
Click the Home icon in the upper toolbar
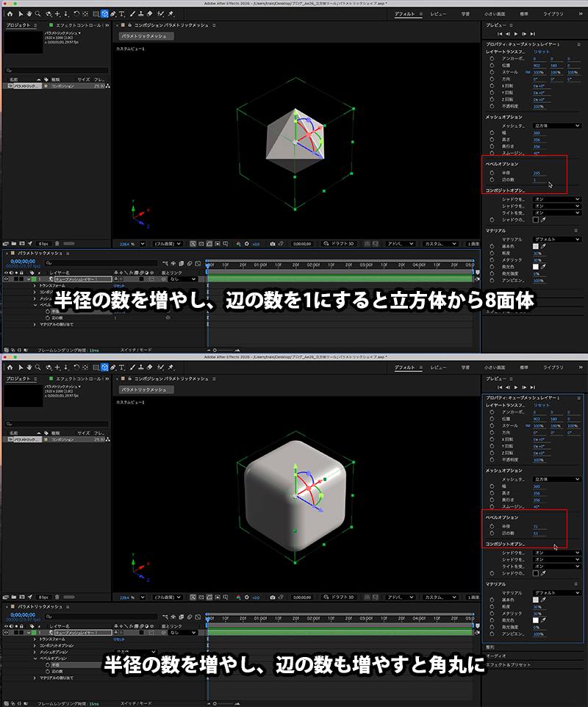10,13
